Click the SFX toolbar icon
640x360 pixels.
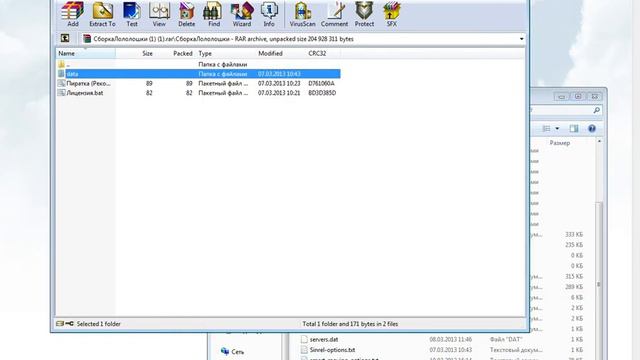391,14
